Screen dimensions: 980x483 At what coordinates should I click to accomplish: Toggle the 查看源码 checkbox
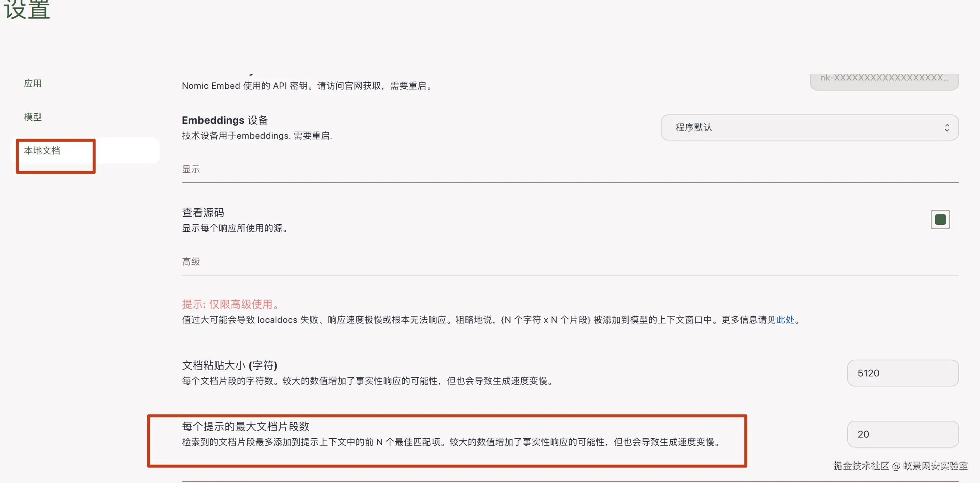coord(940,220)
